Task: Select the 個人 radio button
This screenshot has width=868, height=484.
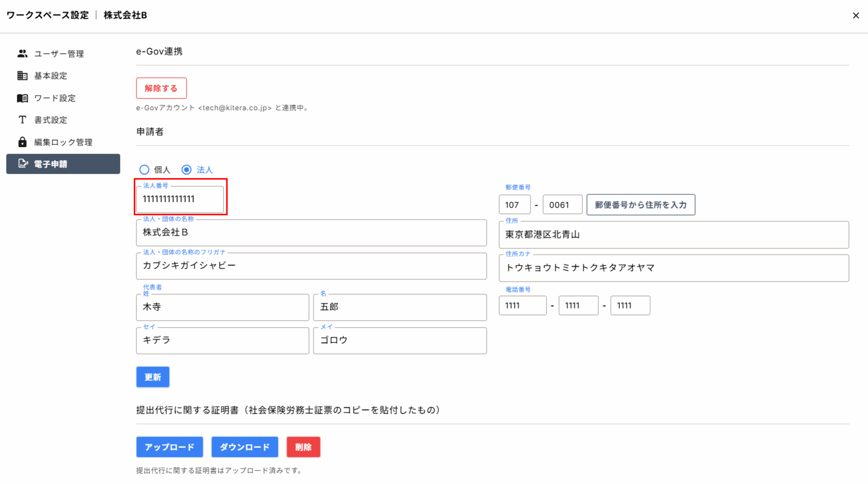Action: tap(144, 170)
